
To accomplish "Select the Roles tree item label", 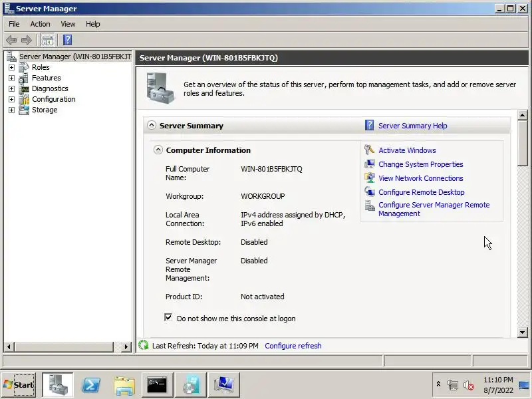I will (x=41, y=67).
